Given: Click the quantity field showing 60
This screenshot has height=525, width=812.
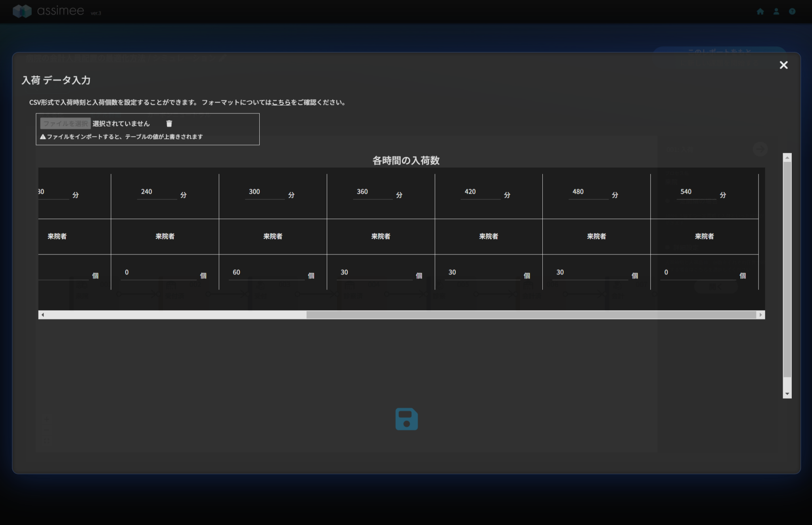Looking at the screenshot, I should [x=266, y=273].
